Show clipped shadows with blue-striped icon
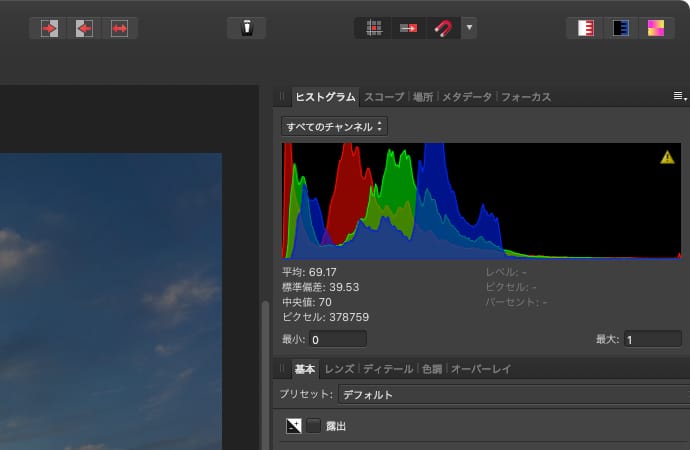The image size is (690, 450). click(x=620, y=28)
